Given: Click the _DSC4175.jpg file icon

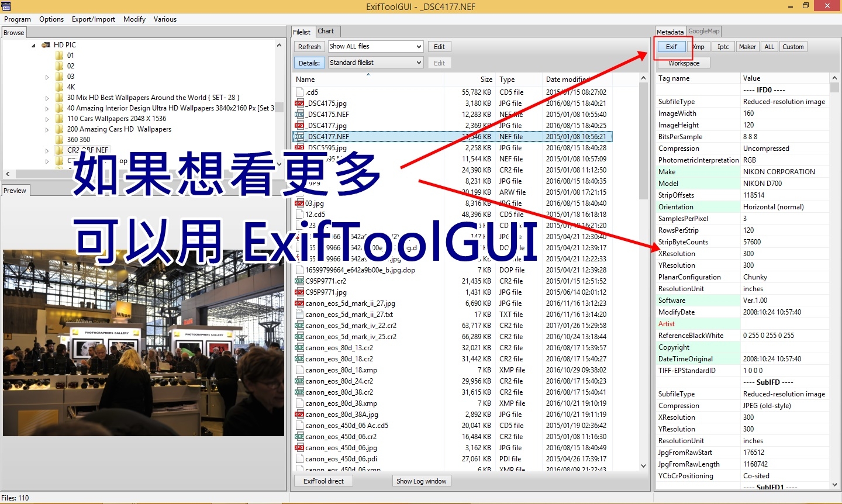Looking at the screenshot, I should tap(299, 103).
